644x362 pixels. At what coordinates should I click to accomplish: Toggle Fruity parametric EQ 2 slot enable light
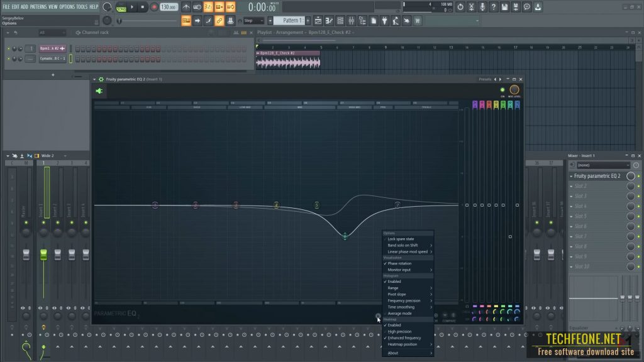[x=639, y=176]
